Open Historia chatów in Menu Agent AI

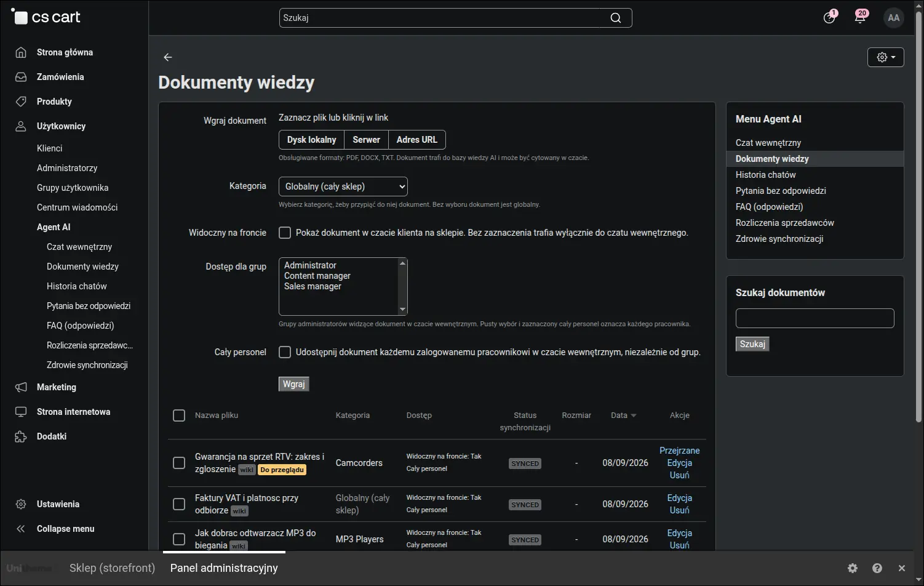(x=766, y=175)
